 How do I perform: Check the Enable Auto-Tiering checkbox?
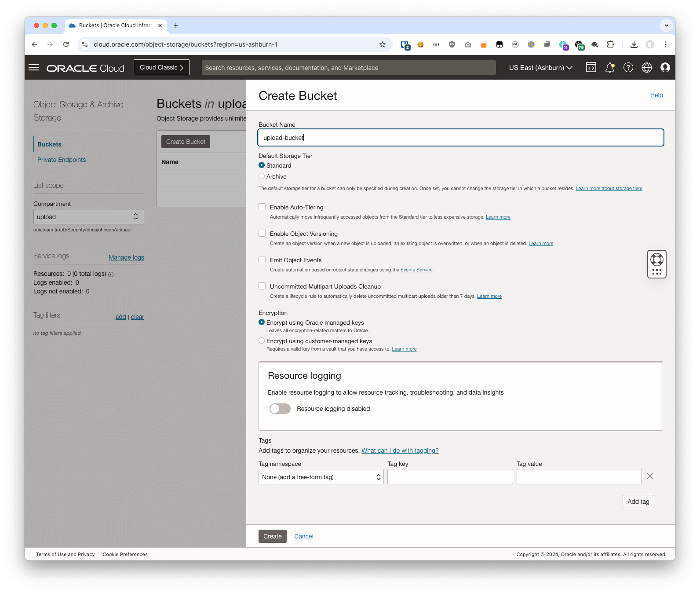coord(262,207)
